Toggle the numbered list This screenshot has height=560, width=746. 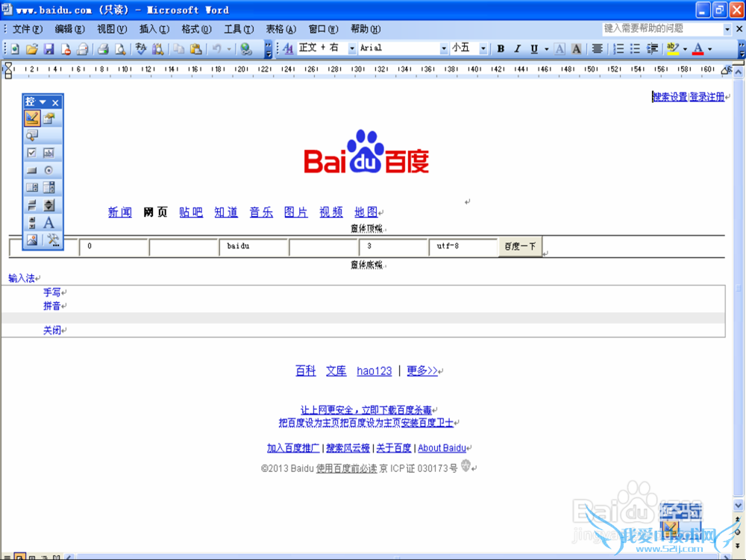(618, 48)
